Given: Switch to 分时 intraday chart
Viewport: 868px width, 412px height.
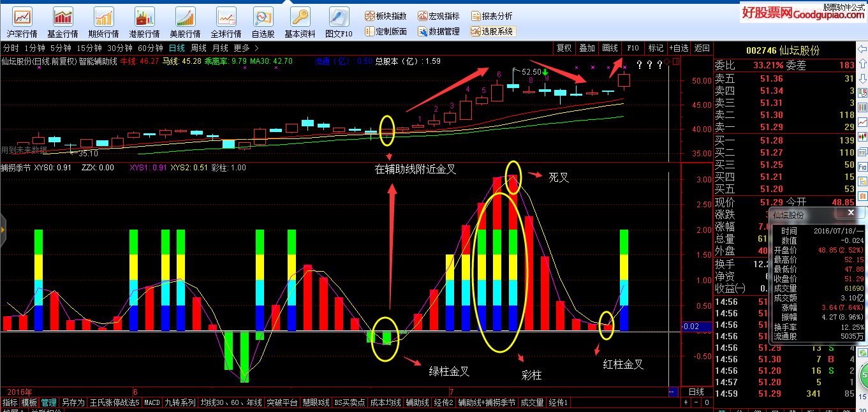Looking at the screenshot, I should (x=11, y=48).
